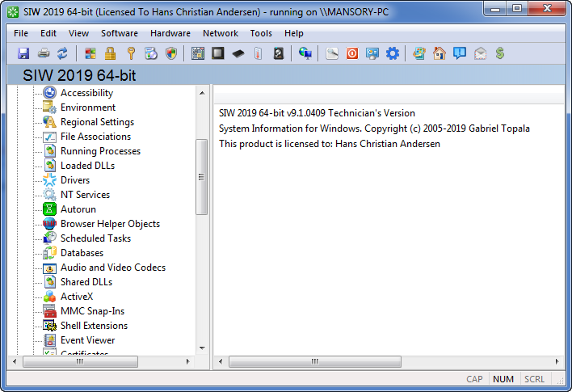Screen dimensions: 572x392
Task: Click details pane horizontal scroll right arrow
Action: pos(557,362)
